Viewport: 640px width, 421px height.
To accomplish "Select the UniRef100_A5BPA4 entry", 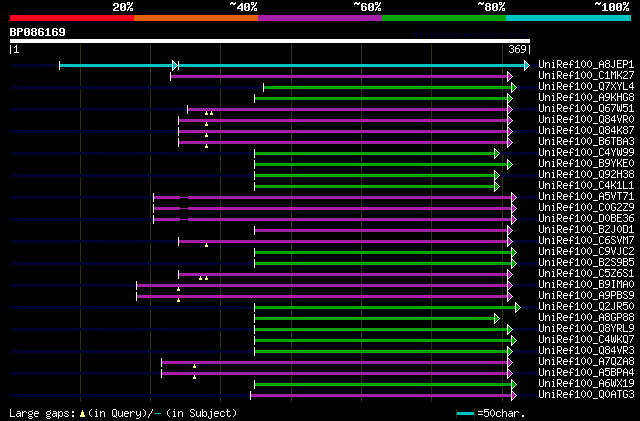I will point(586,373).
